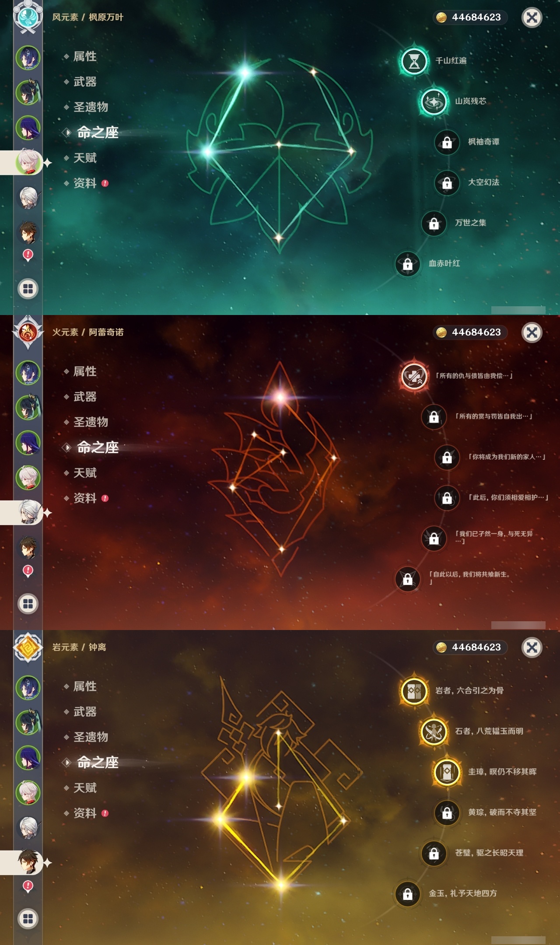
Task: Click the locked 枫袖奇谭 constellation icon
Action: [447, 142]
